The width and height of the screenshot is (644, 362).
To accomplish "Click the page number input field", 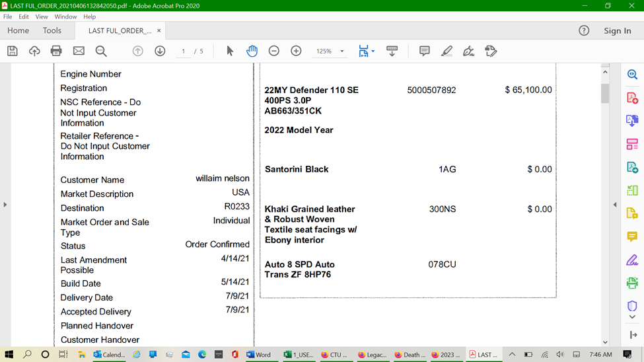I will [x=184, y=52].
